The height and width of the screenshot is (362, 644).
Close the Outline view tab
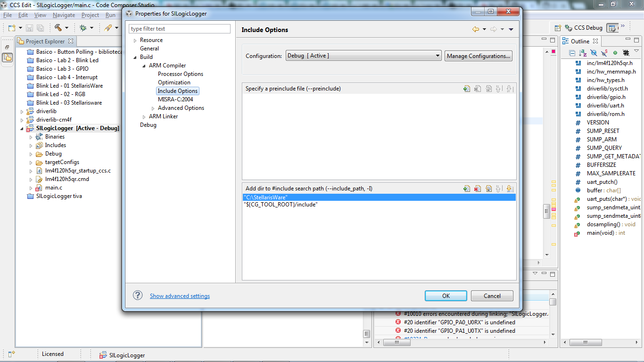pos(595,41)
